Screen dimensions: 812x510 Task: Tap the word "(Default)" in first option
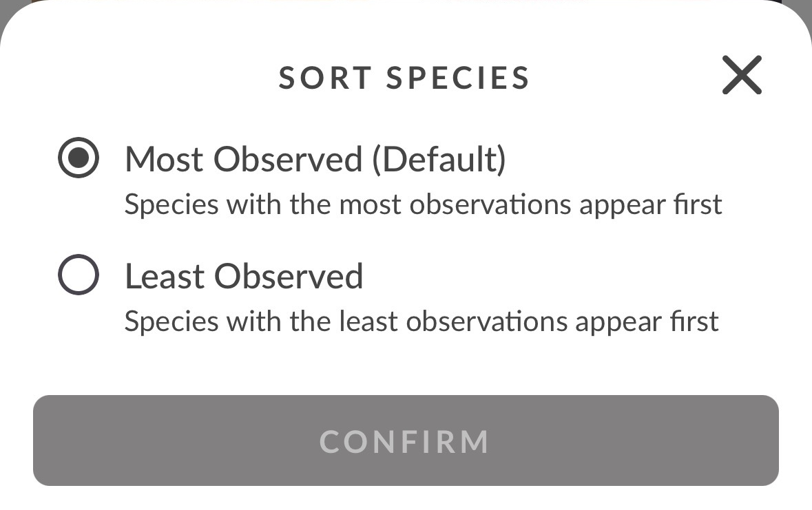tap(439, 159)
